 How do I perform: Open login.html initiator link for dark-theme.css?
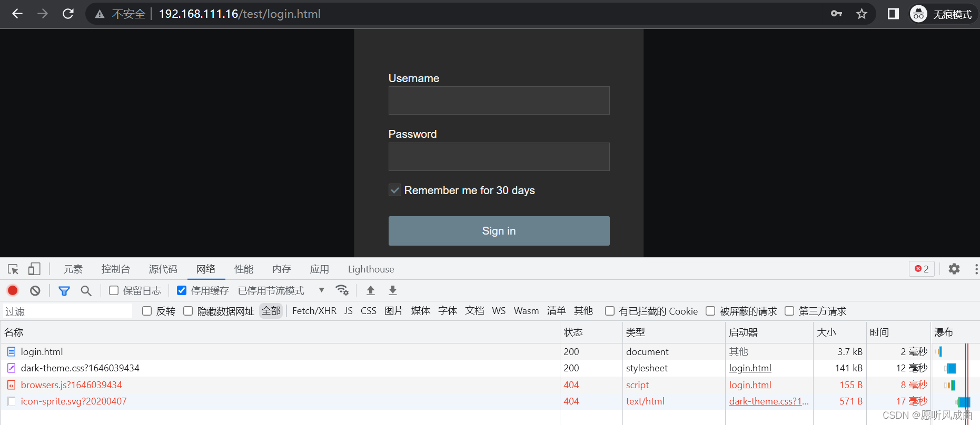coord(750,368)
